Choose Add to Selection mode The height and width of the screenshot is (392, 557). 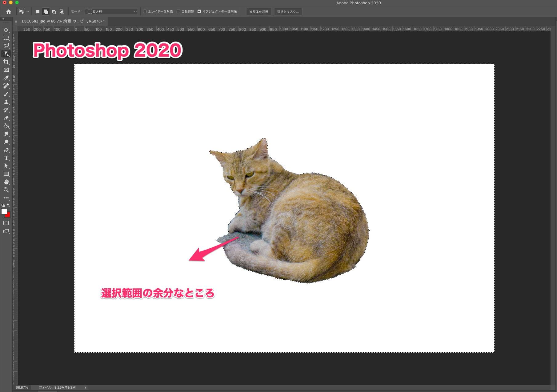click(x=46, y=12)
